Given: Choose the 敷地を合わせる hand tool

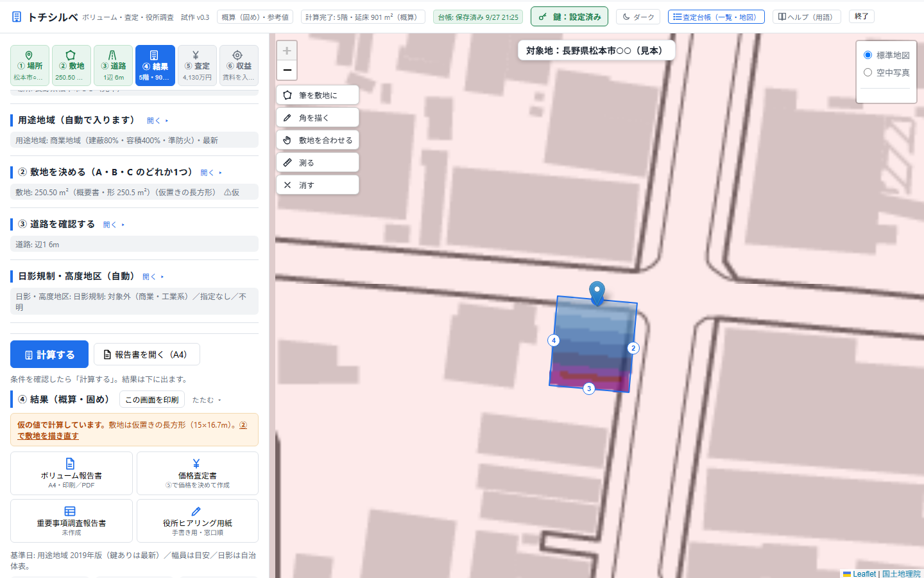Looking at the screenshot, I should click(x=318, y=140).
